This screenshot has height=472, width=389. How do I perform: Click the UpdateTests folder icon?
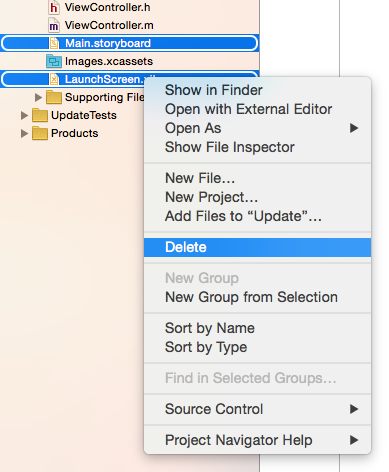point(40,115)
